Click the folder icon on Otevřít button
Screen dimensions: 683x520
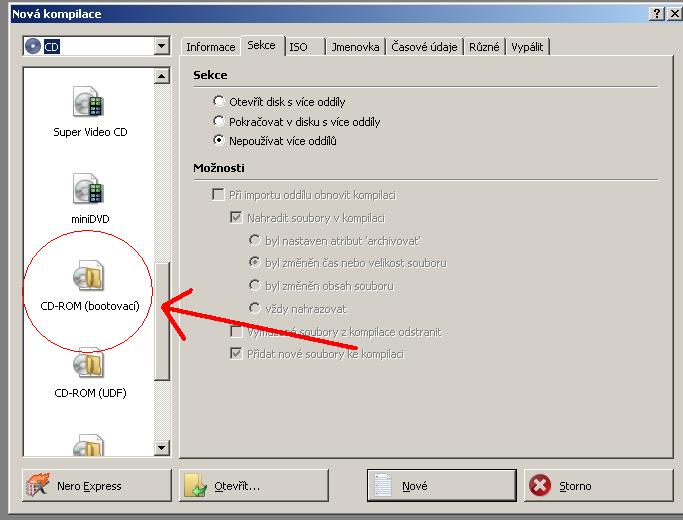(195, 485)
